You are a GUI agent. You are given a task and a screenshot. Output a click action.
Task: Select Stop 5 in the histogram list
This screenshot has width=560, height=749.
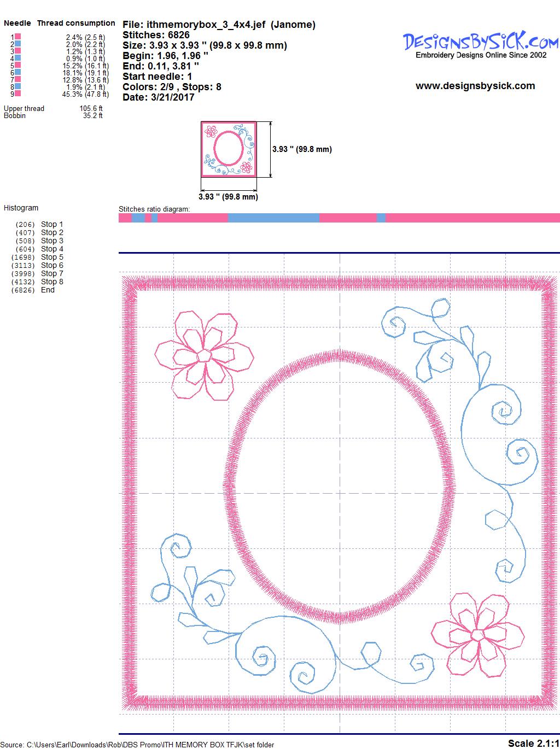pos(52,257)
